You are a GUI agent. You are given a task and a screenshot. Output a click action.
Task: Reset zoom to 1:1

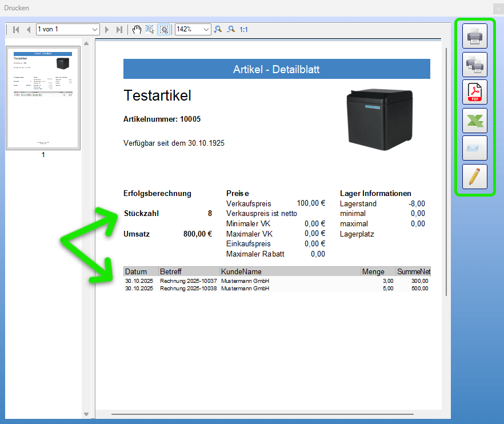click(244, 29)
